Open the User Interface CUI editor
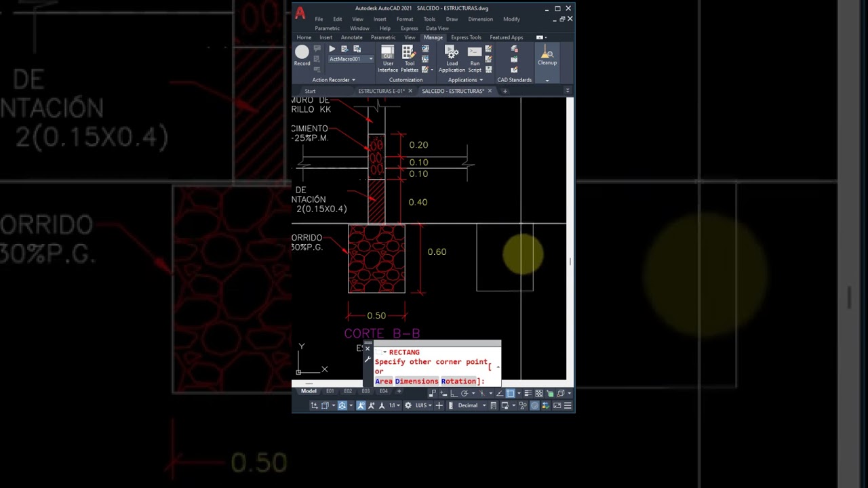This screenshot has height=488, width=868. pos(388,59)
